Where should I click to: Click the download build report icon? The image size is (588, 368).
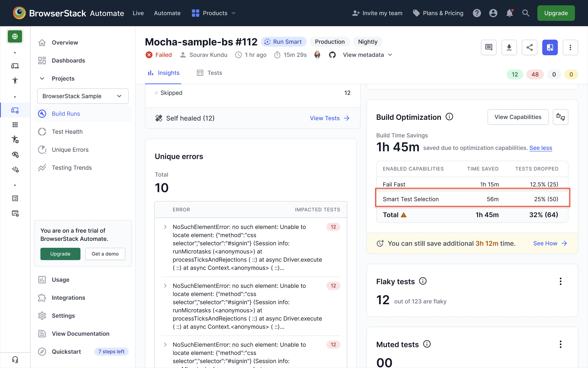click(509, 47)
